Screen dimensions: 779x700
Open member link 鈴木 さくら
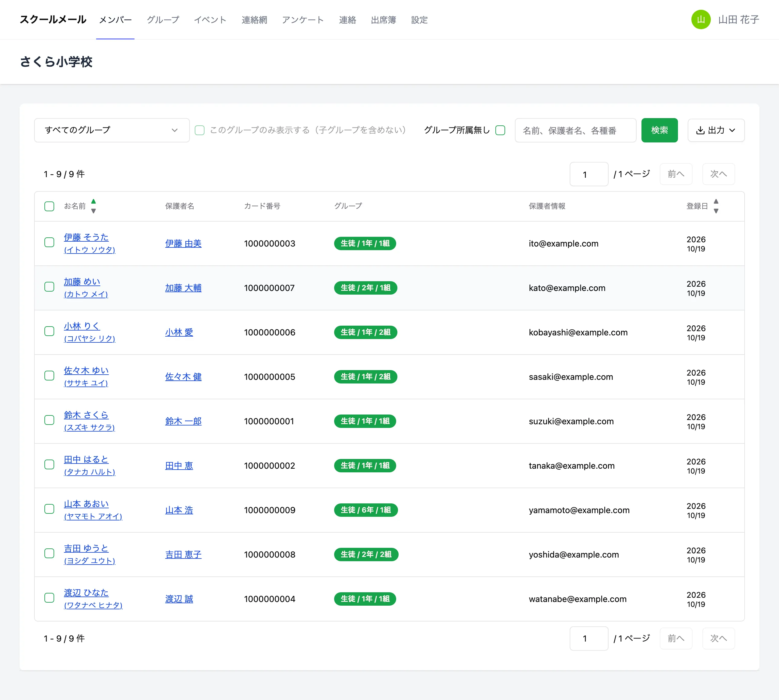click(86, 415)
